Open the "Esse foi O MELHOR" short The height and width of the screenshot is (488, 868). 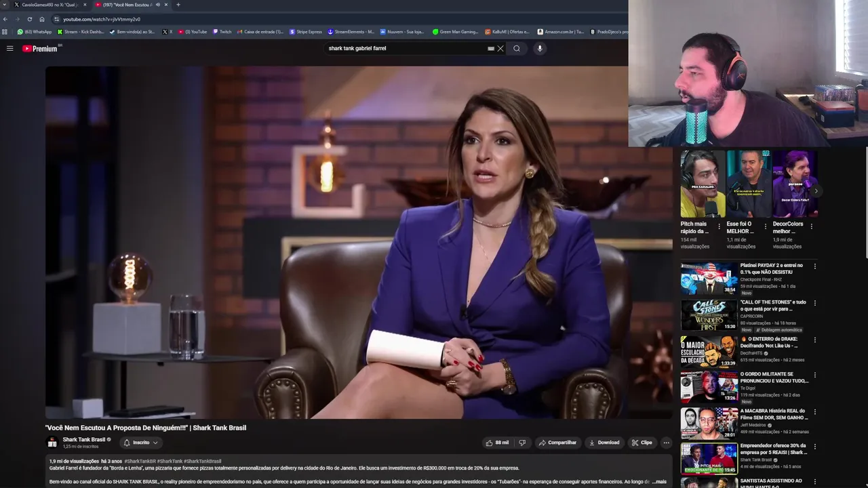pyautogui.click(x=749, y=184)
